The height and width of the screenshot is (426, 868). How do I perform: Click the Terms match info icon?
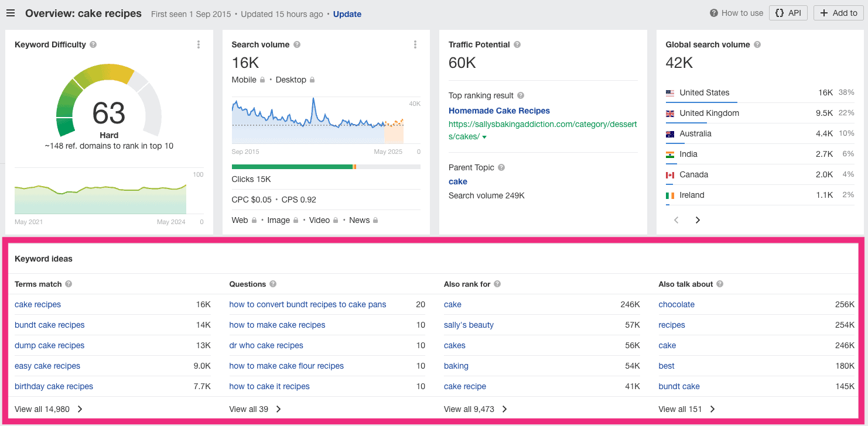pyautogui.click(x=69, y=284)
